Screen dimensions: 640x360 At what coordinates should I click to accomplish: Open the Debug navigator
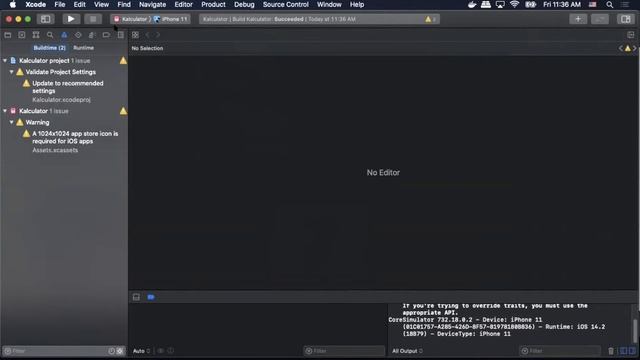coord(92,35)
